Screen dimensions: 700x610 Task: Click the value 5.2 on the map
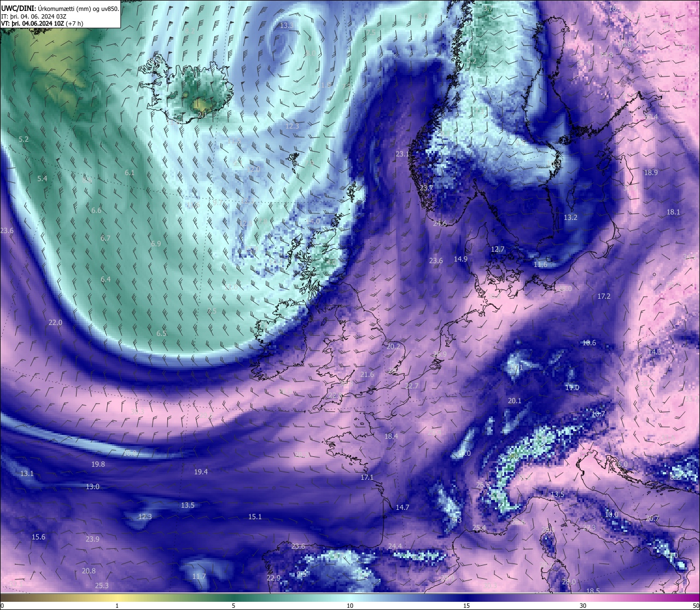coord(24,139)
